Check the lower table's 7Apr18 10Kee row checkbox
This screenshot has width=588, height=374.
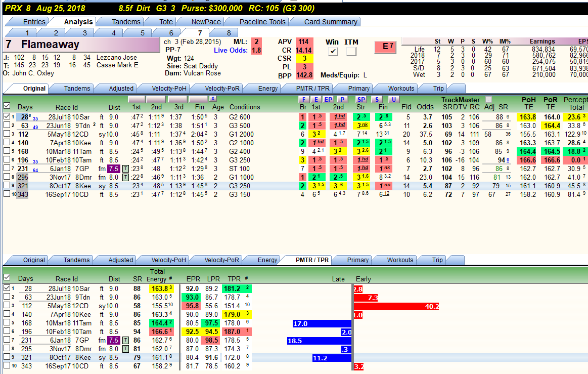tap(7, 314)
